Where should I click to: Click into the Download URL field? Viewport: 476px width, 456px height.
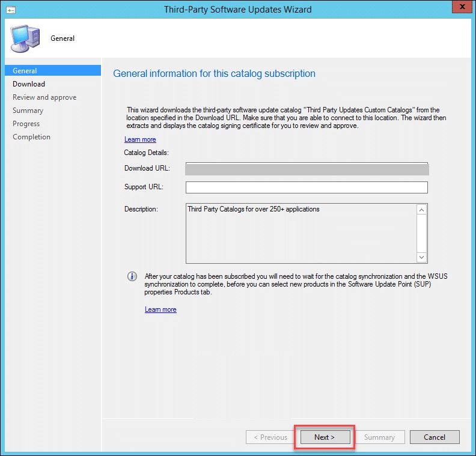click(307, 169)
